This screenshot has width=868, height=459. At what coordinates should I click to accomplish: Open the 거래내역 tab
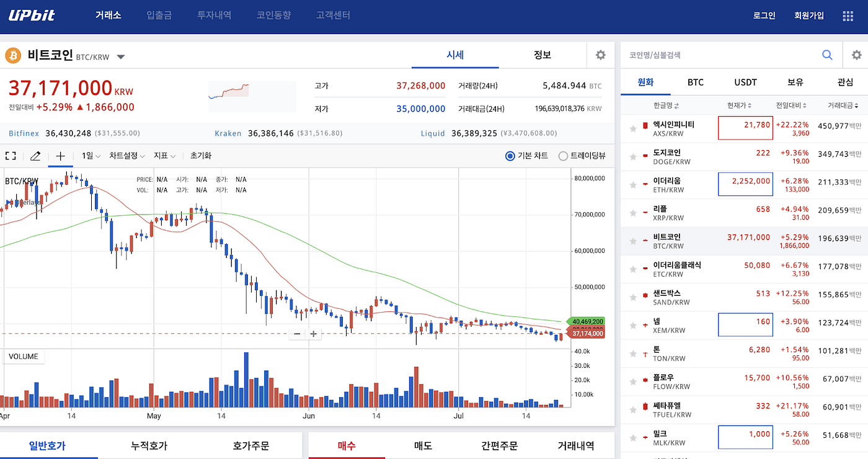pyautogui.click(x=576, y=445)
